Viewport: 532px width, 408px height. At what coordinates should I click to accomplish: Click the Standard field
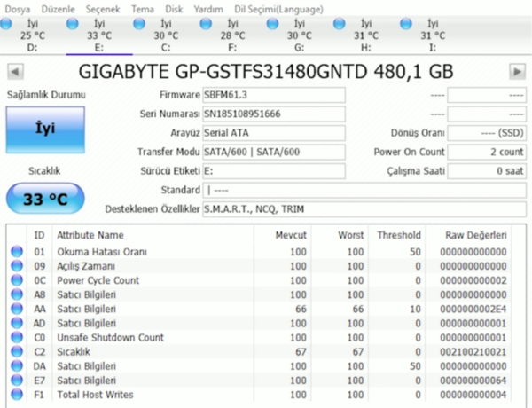point(364,190)
